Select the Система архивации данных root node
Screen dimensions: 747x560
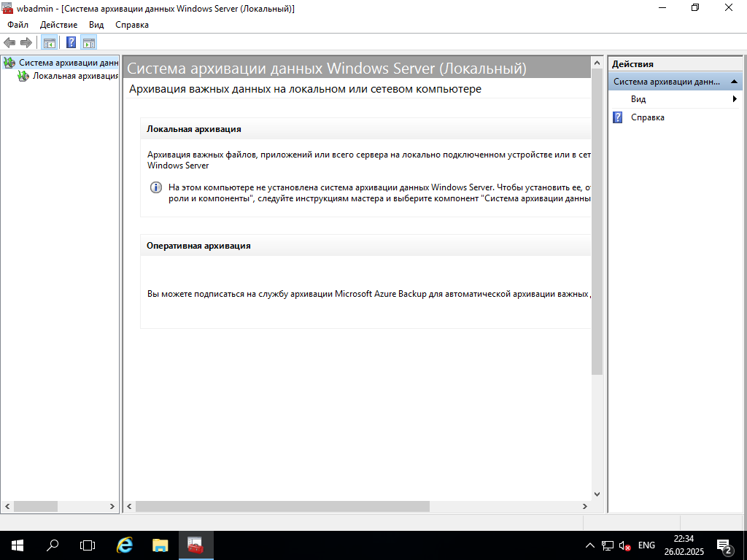pyautogui.click(x=68, y=63)
